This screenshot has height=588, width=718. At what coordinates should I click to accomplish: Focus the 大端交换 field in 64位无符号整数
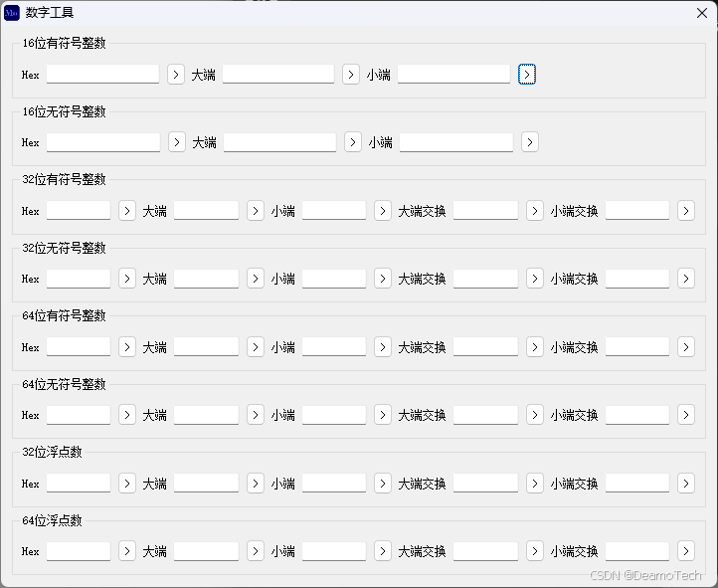click(485, 415)
